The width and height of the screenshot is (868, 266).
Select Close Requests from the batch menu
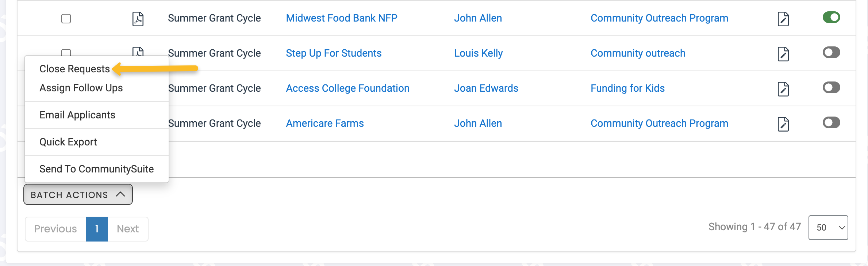click(74, 69)
